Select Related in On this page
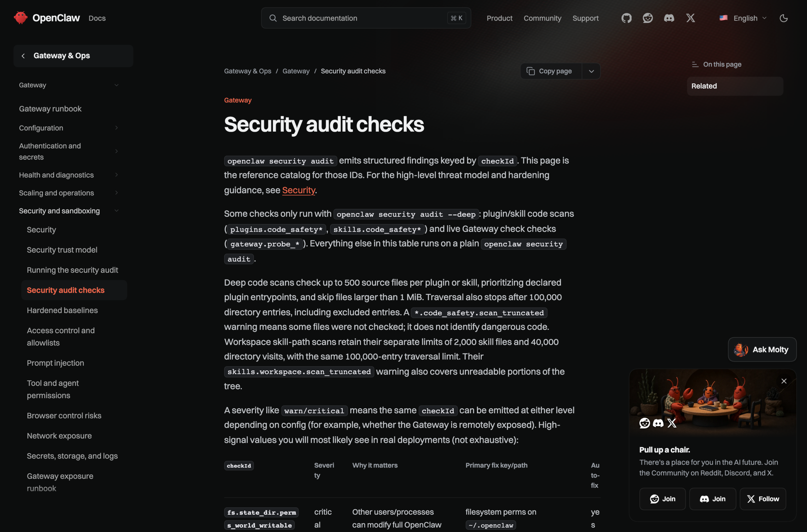Image resolution: width=807 pixels, height=532 pixels. tap(735, 86)
